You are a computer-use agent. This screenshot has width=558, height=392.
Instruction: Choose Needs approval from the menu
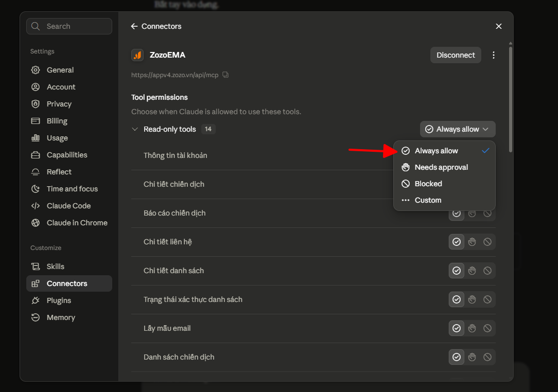[444, 167]
